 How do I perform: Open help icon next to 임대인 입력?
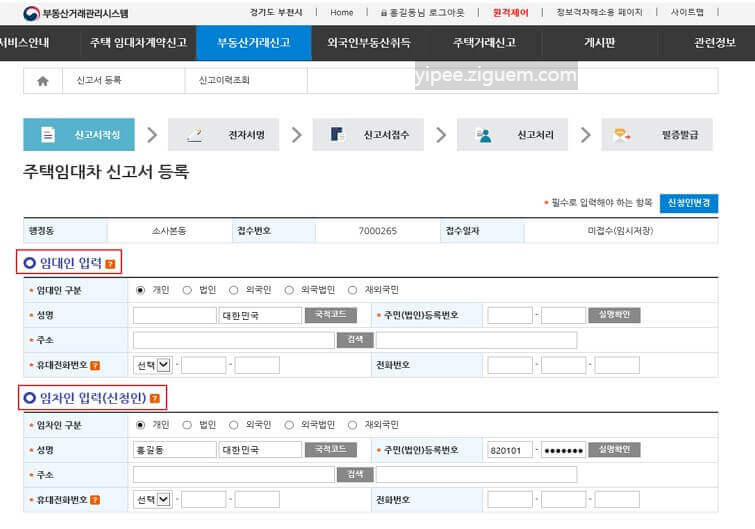click(110, 264)
